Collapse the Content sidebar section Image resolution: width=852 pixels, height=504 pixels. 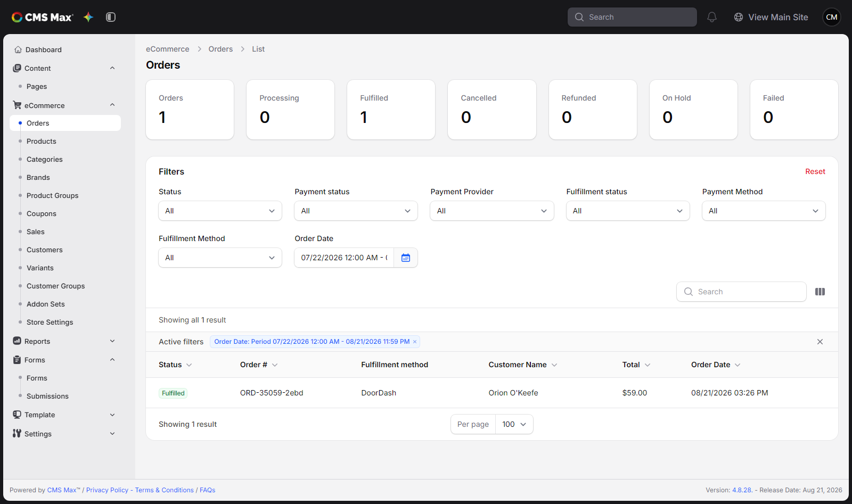(x=112, y=68)
